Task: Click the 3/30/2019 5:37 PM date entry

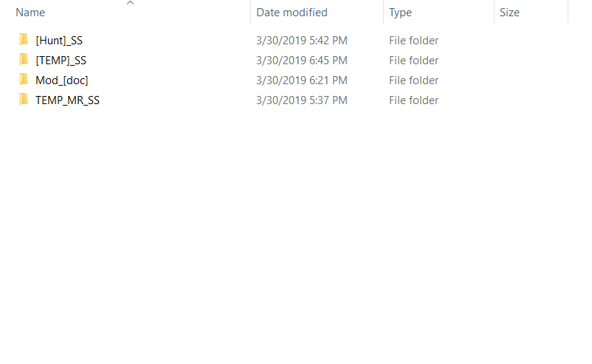Action: coord(302,100)
